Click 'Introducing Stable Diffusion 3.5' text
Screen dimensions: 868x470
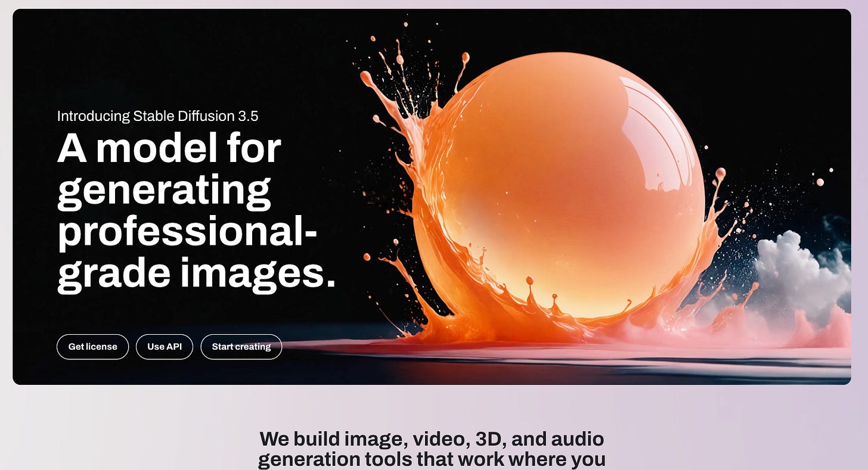[x=157, y=116]
